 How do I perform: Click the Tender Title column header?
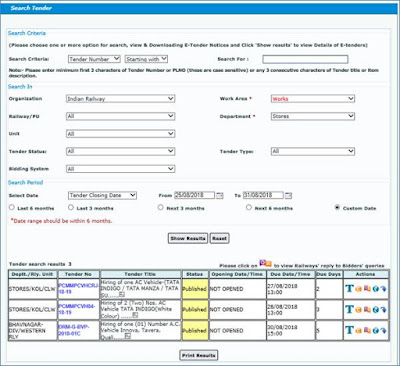[x=140, y=274]
